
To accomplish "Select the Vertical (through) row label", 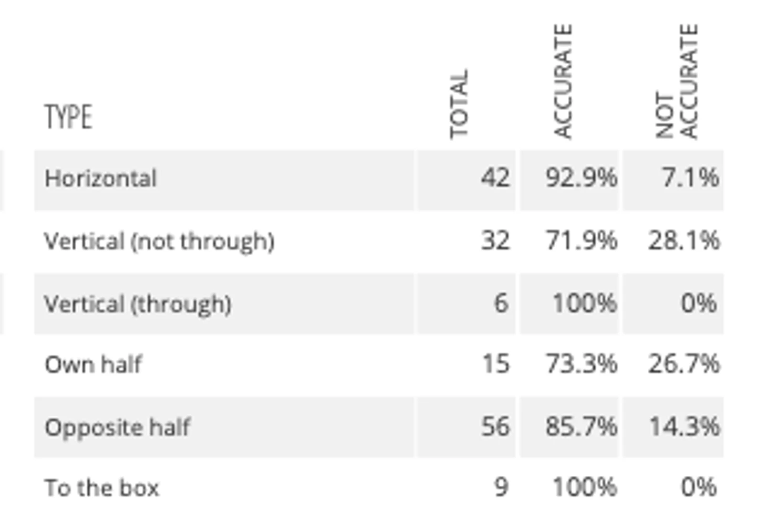I will click(x=138, y=304).
